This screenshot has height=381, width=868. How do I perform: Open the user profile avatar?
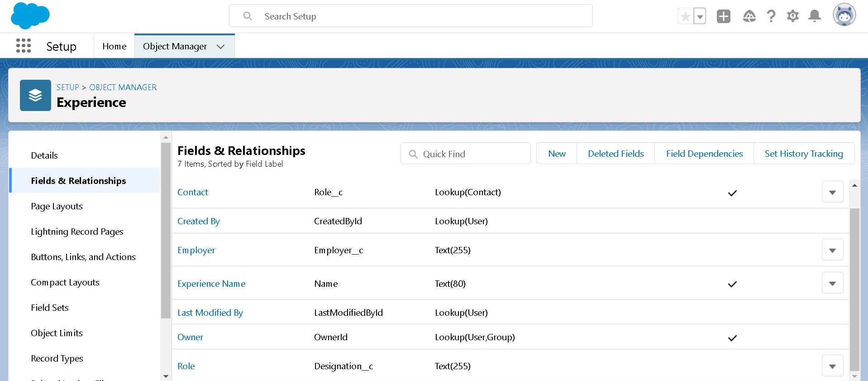point(844,15)
